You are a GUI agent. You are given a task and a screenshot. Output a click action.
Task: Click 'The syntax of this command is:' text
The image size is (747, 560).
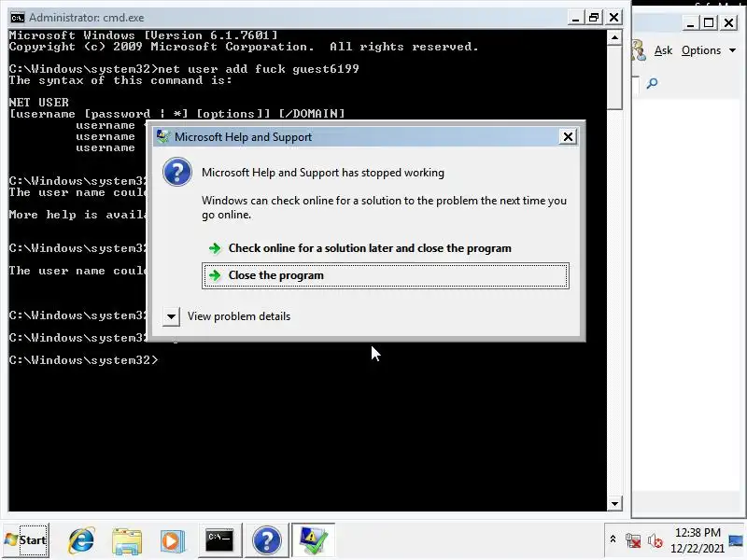(120, 80)
